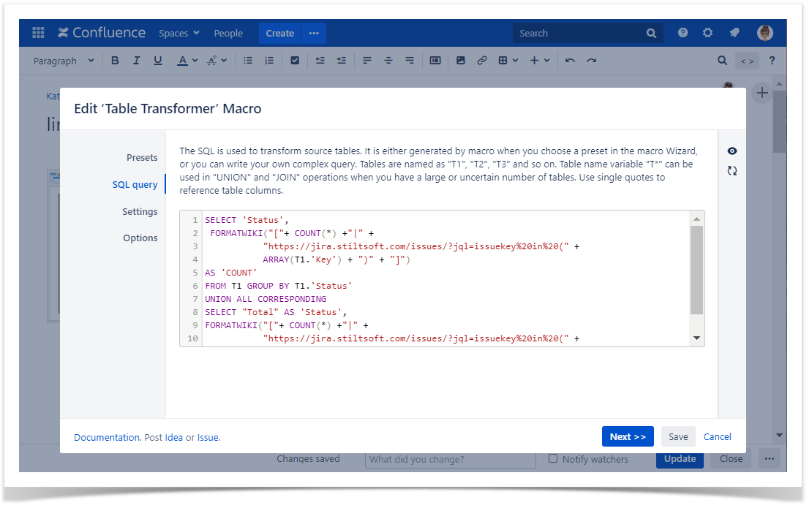This screenshot has width=812, height=508.
Task: Click the Next >> button
Action: tap(628, 436)
